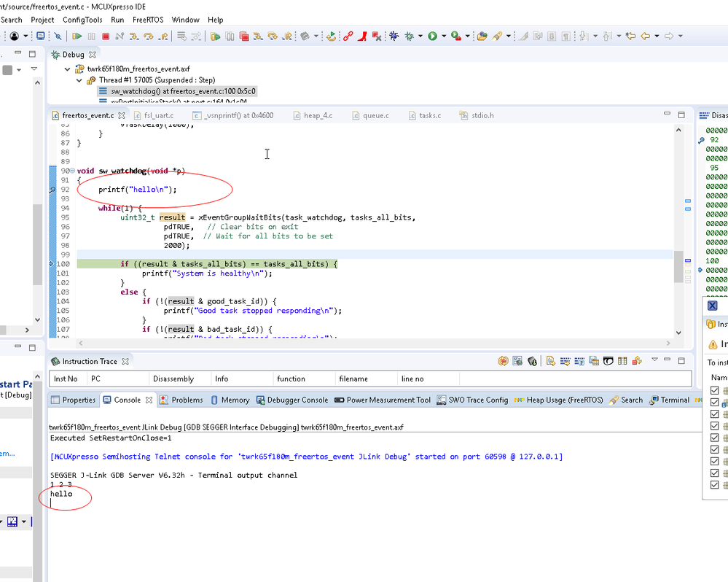Image resolution: width=728 pixels, height=582 pixels.
Task: Click the Resume debug icon
Action: pos(77,36)
